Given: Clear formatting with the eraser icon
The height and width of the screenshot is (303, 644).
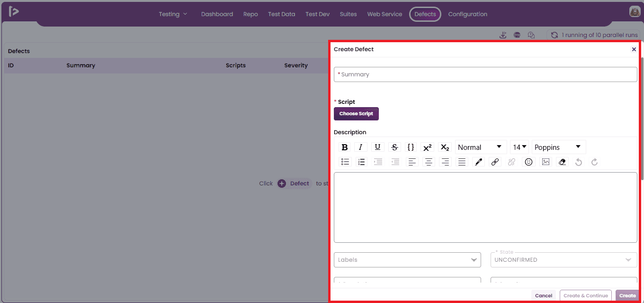Looking at the screenshot, I should pos(562,162).
